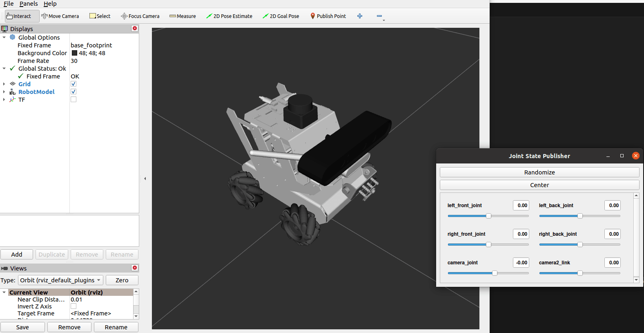644x333 pixels.
Task: Click the camera_joint slider handle
Action: tap(495, 273)
